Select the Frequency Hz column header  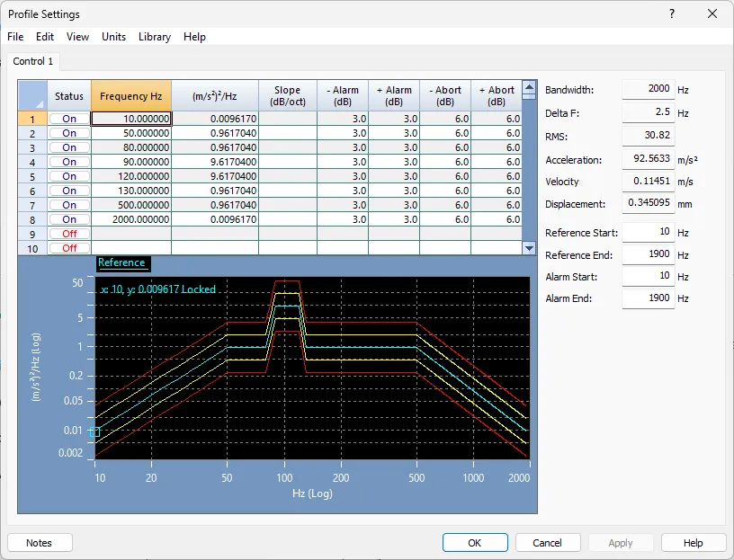130,96
